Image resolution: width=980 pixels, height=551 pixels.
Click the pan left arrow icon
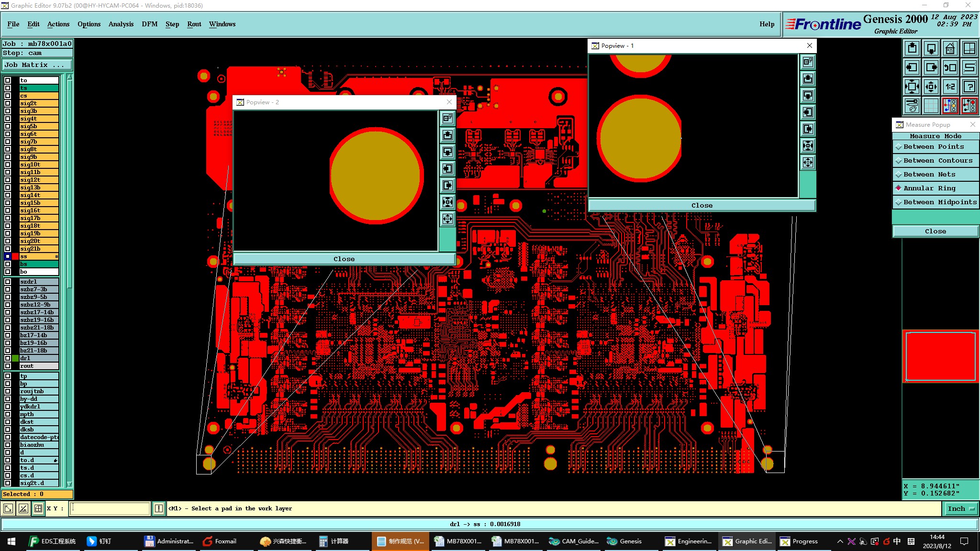click(912, 67)
